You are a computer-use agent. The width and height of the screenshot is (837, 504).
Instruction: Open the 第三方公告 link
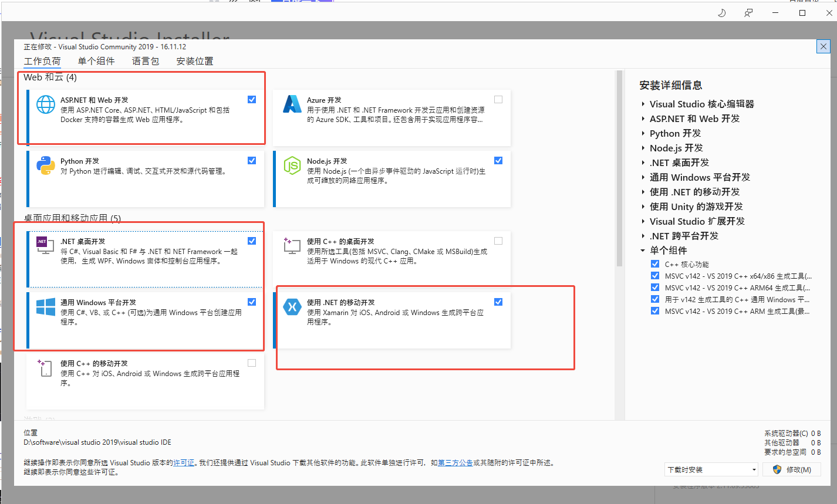click(455, 463)
